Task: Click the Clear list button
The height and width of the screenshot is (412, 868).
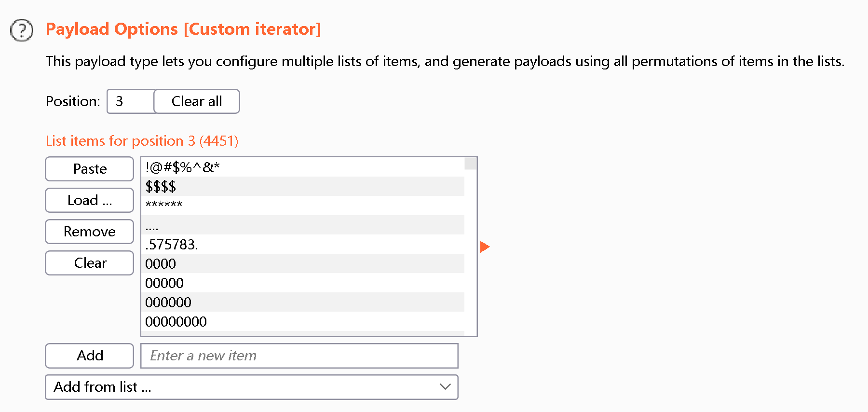Action: click(x=89, y=263)
